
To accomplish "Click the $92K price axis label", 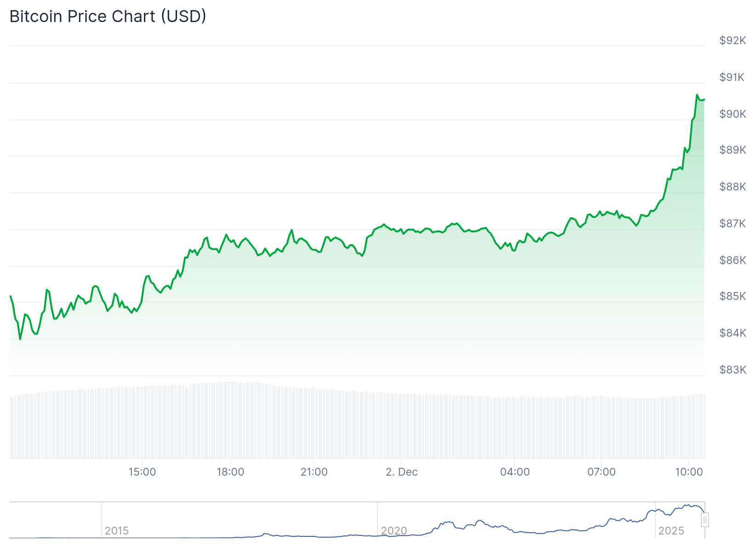I will [x=733, y=40].
